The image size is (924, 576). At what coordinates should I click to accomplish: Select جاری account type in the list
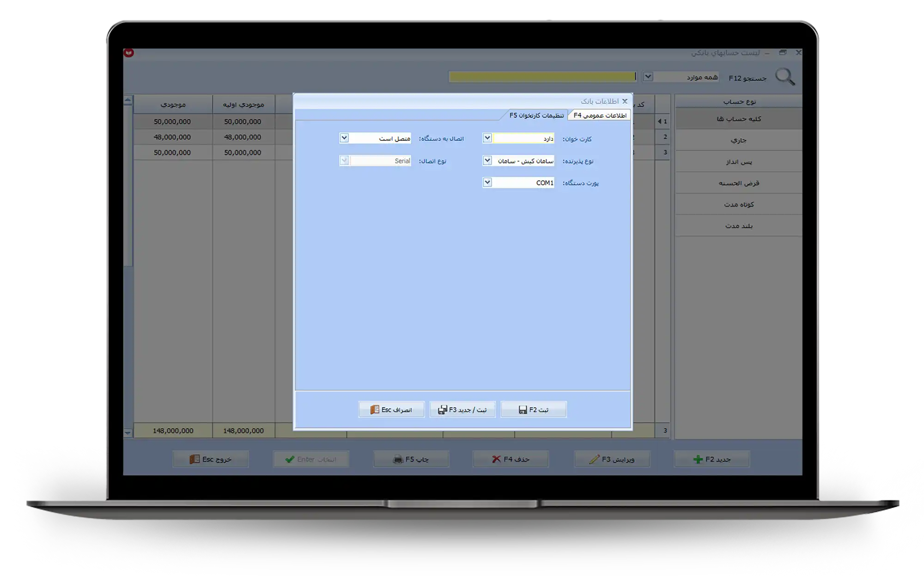tap(738, 140)
